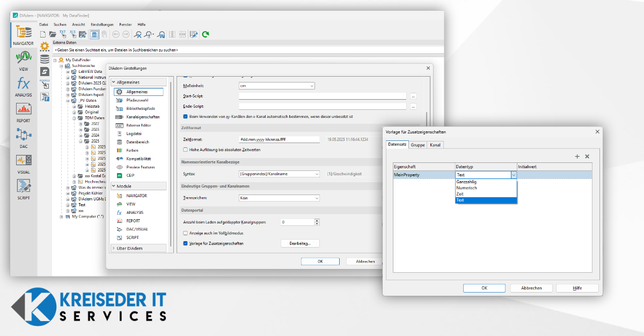
Task: Open the Ansicht menu
Action: click(78, 25)
